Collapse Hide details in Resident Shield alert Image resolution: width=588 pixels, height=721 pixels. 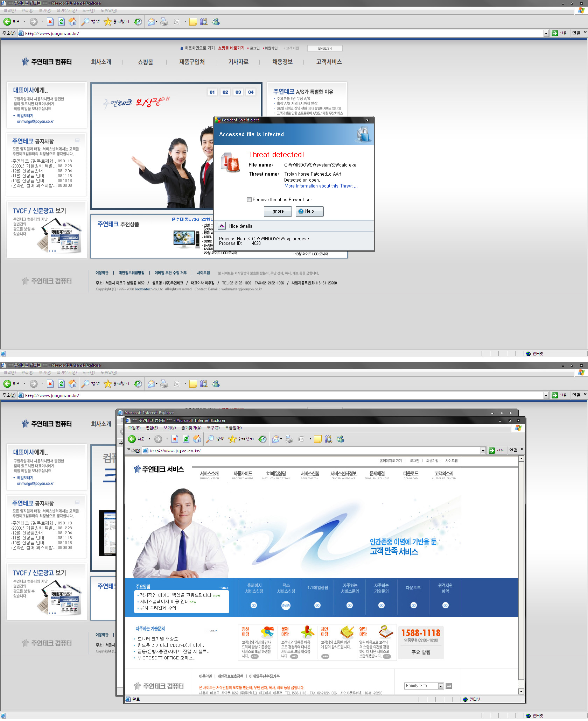[222, 226]
